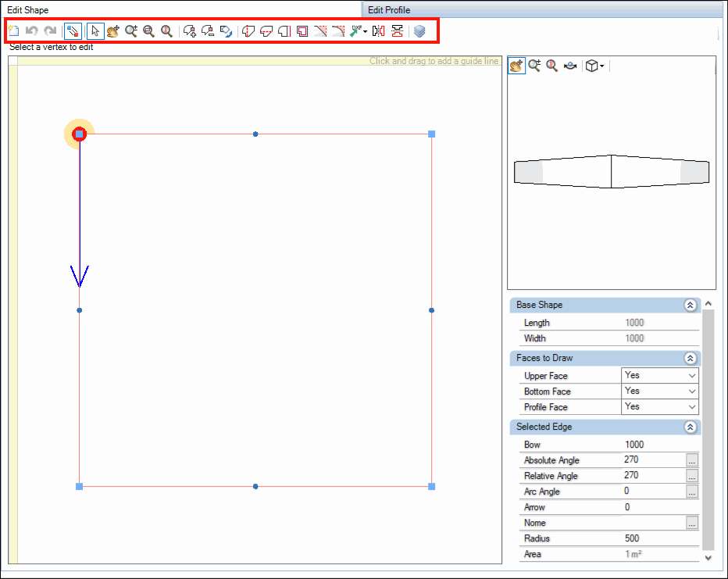Click the layers stack icon
Image resolution: width=728 pixels, height=579 pixels.
(419, 31)
